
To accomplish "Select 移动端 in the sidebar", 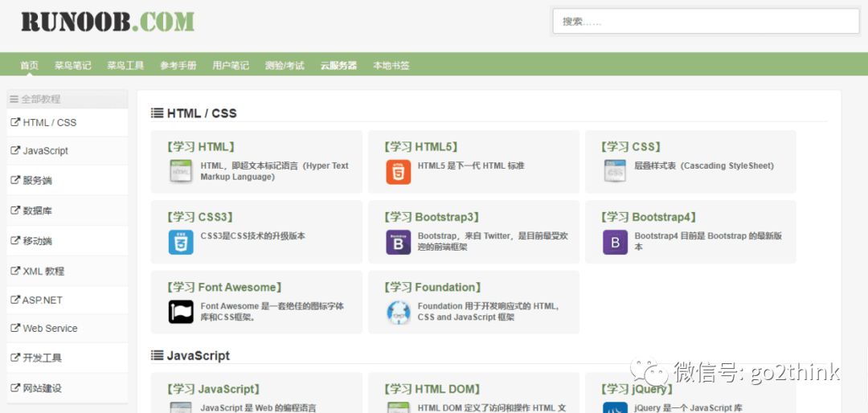I will click(x=67, y=241).
